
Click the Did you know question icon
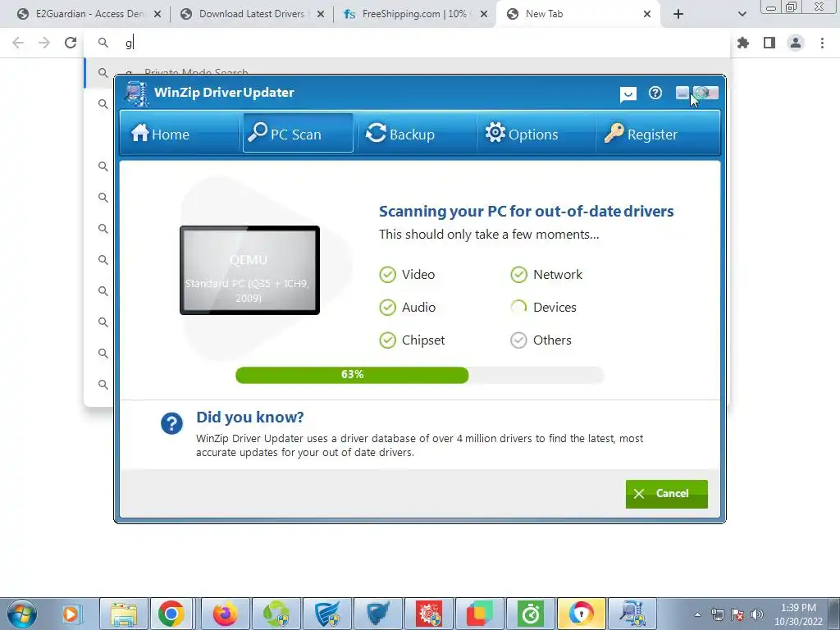pyautogui.click(x=172, y=424)
